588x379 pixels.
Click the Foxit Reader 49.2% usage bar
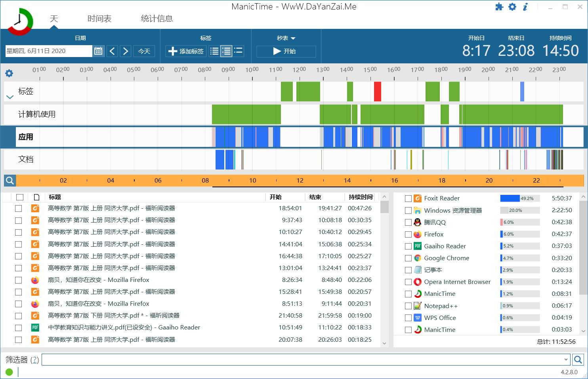[x=520, y=198]
